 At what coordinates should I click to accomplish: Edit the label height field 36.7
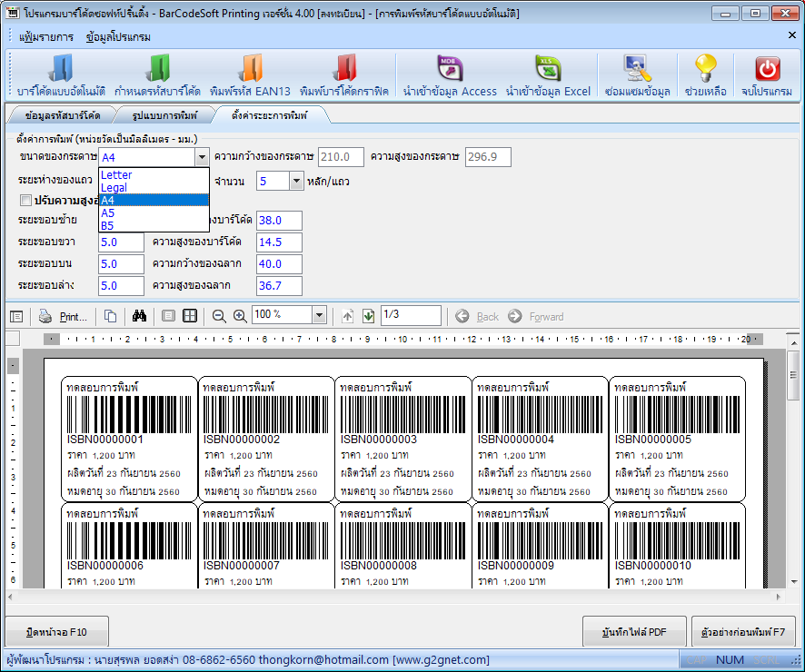coord(279,286)
